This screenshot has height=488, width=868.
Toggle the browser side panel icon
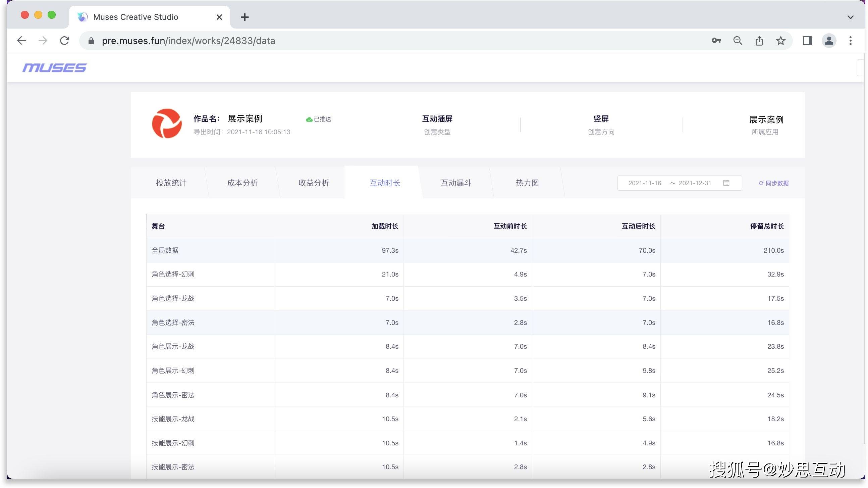click(807, 41)
